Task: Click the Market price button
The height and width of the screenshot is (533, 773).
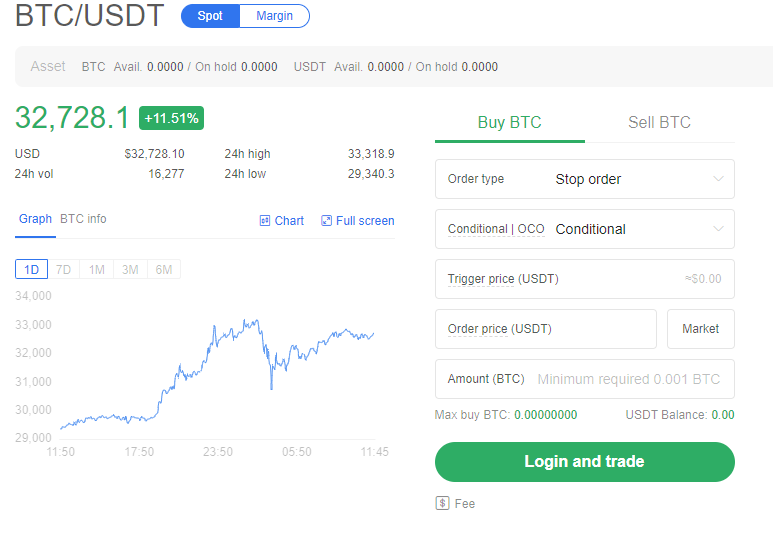Action: click(700, 329)
